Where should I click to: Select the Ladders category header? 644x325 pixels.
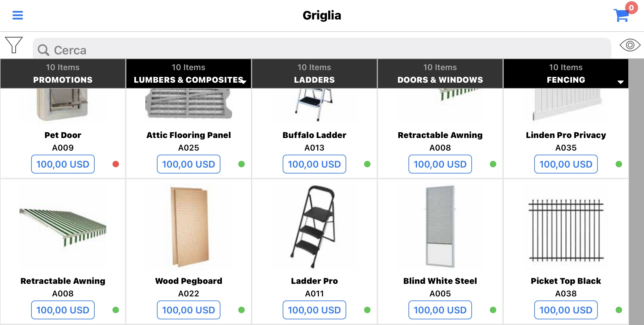[314, 74]
